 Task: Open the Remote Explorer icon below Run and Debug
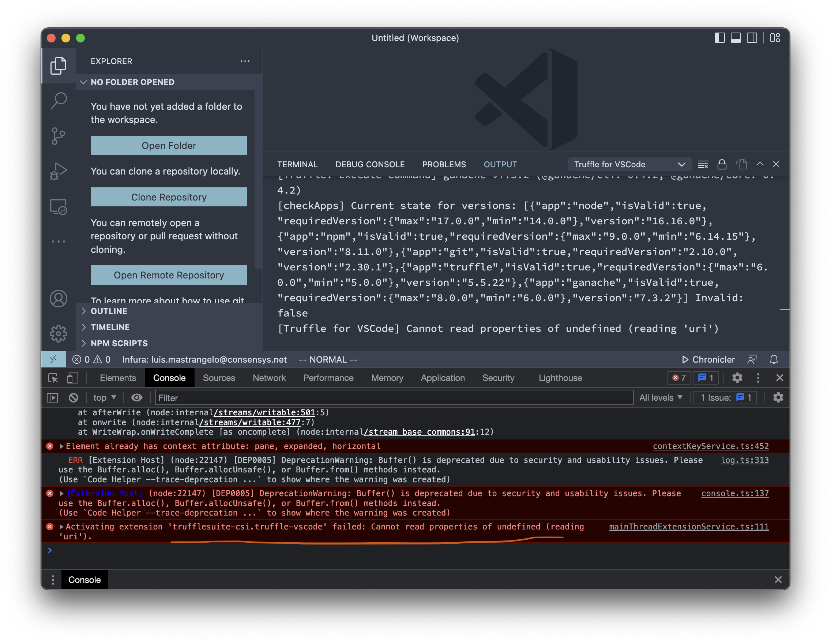click(58, 207)
